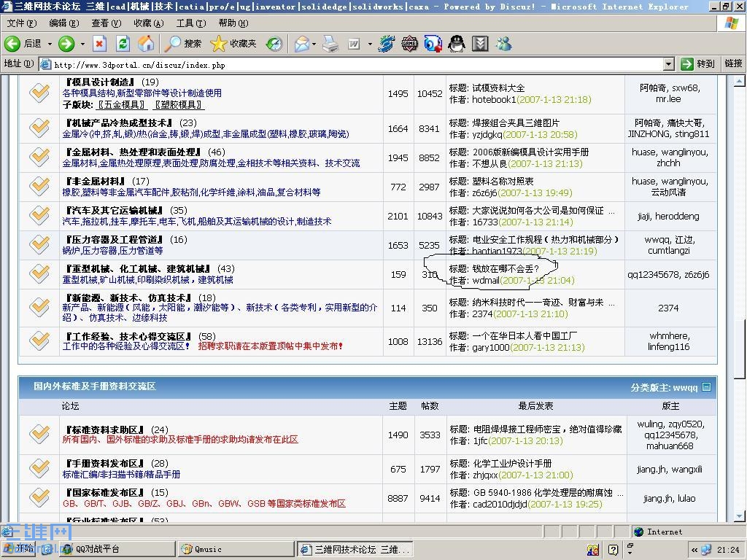Screen dimensions: 747x560
Task: Switch to Qmusic taskbar item
Action: [236, 549]
